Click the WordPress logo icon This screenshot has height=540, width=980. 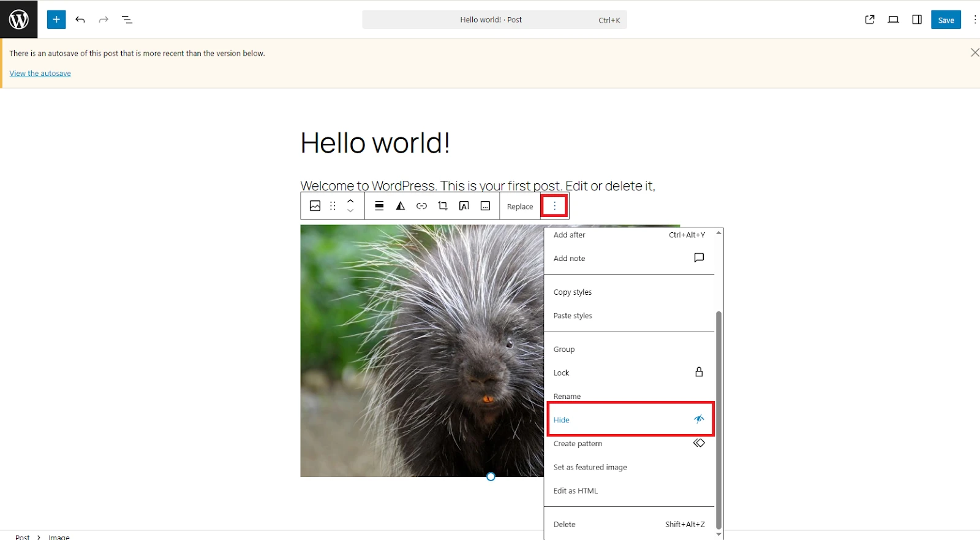point(18,20)
